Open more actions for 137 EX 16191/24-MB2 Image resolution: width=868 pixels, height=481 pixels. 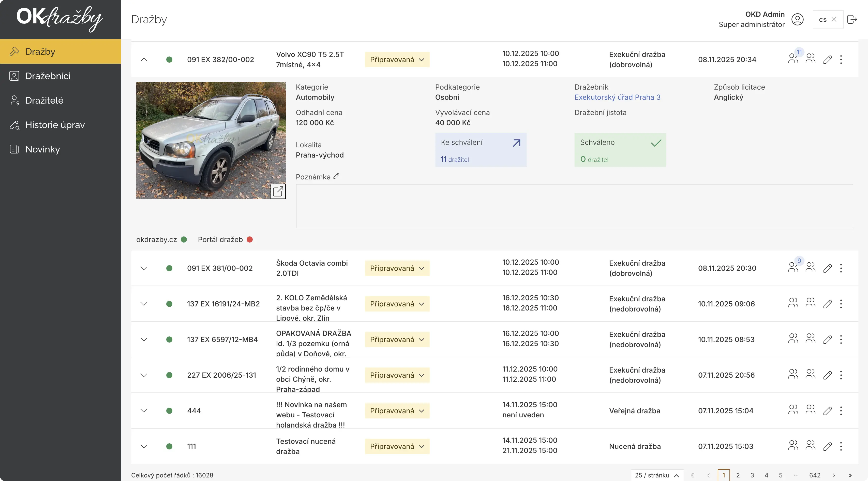coord(841,304)
